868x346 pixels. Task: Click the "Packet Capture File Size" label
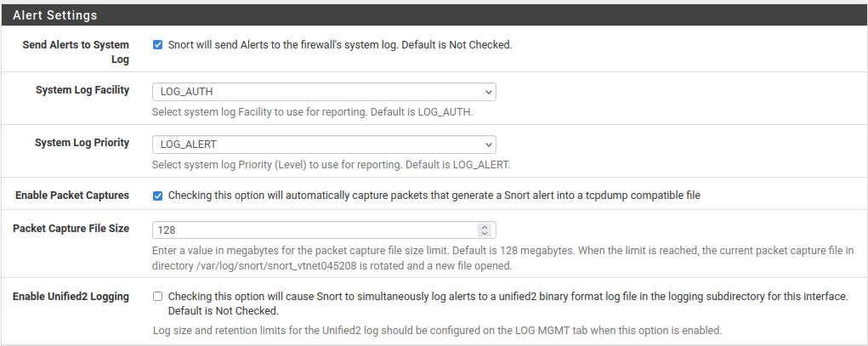click(71, 228)
